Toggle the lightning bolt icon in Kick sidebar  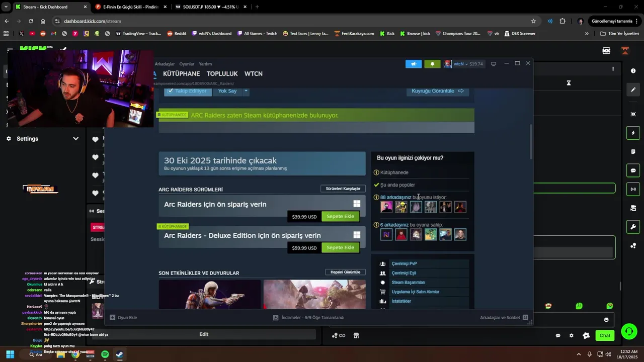click(x=633, y=133)
